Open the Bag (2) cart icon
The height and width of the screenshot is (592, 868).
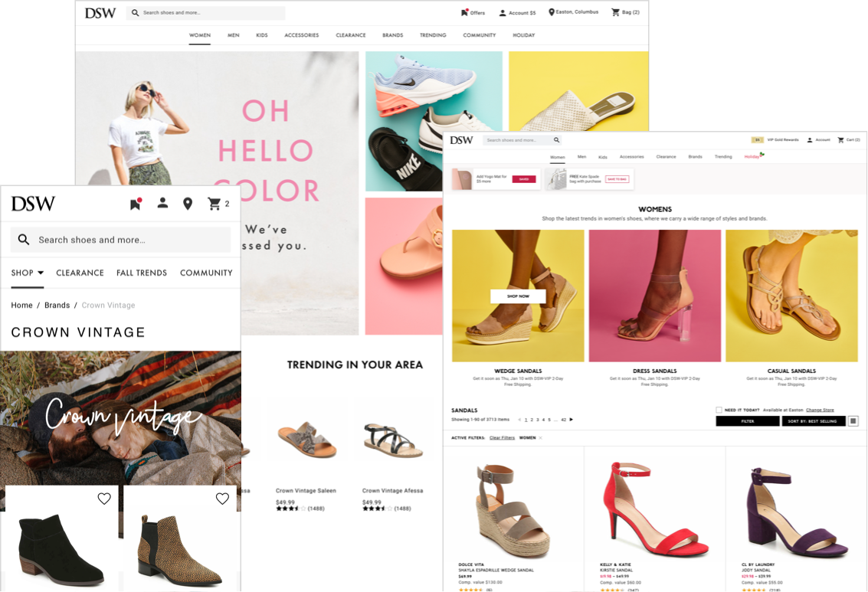(616, 12)
